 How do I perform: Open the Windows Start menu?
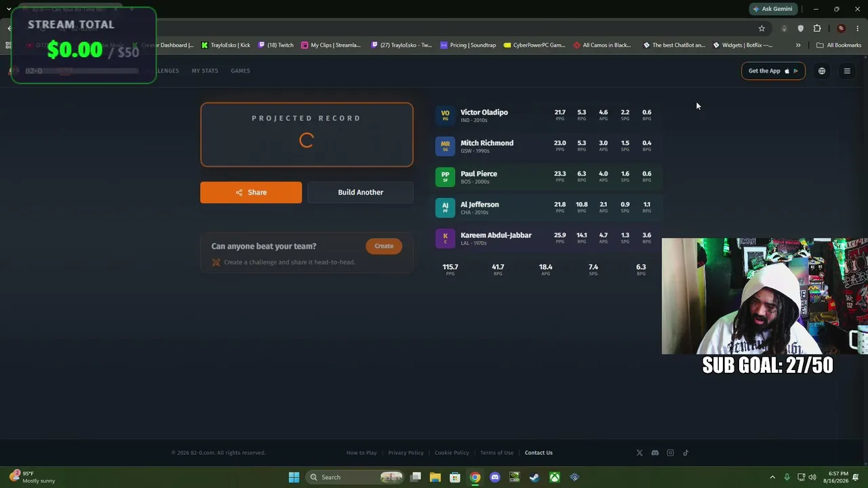point(294,477)
